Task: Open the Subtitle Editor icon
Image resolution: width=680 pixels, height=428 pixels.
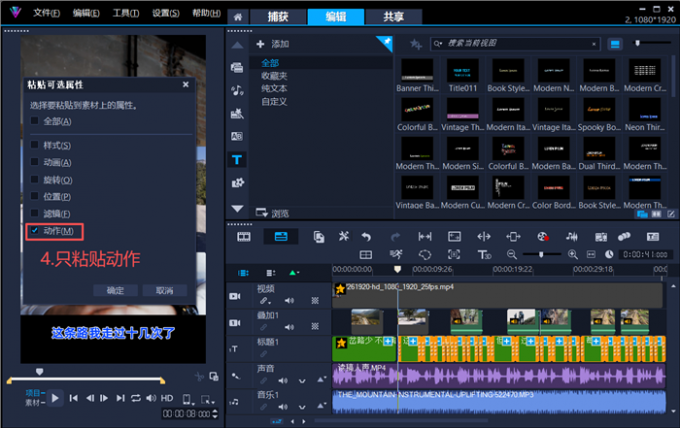Action: (x=653, y=237)
